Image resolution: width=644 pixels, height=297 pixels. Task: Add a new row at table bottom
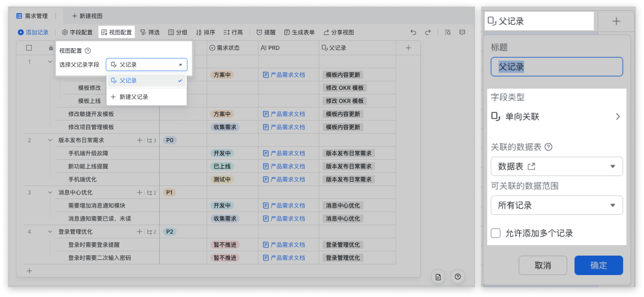point(29,271)
